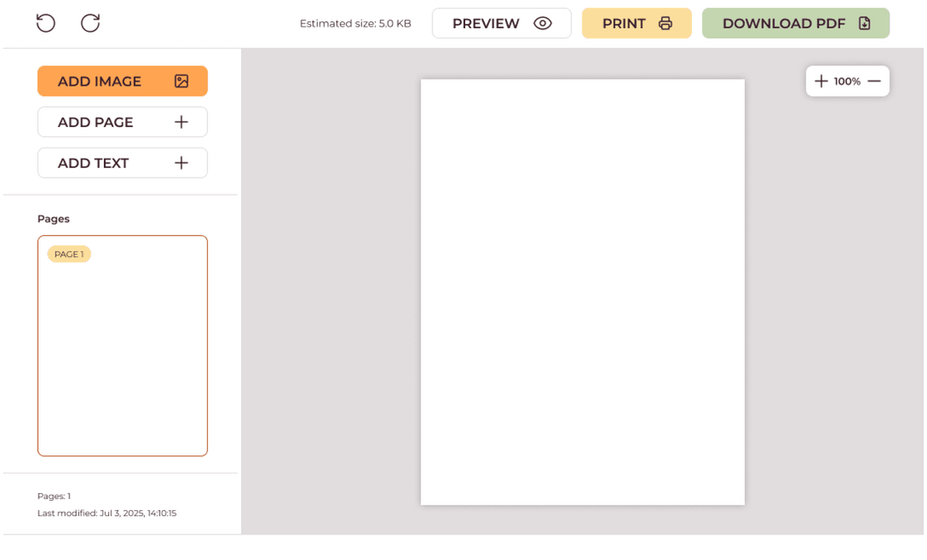Click the Undo icon
This screenshot has width=927, height=560.
[45, 23]
